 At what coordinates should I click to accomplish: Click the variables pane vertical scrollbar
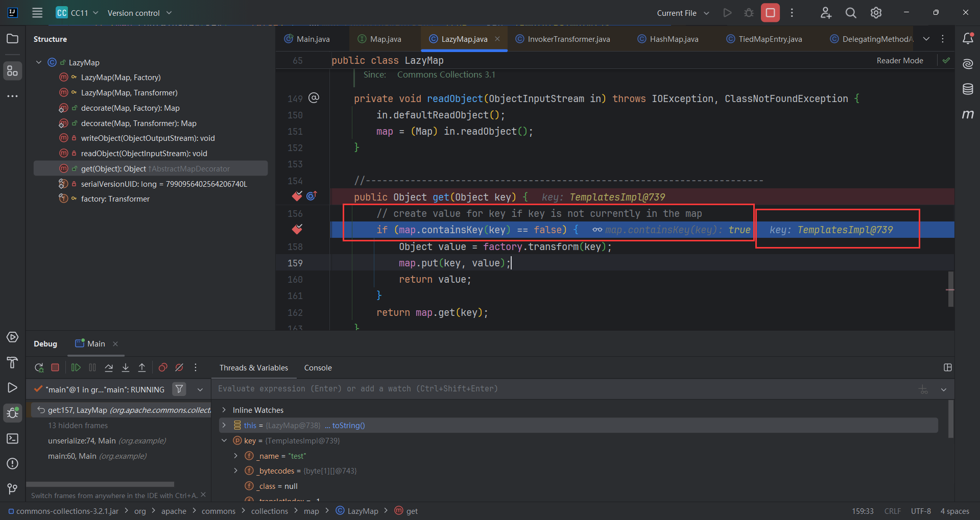click(951, 419)
